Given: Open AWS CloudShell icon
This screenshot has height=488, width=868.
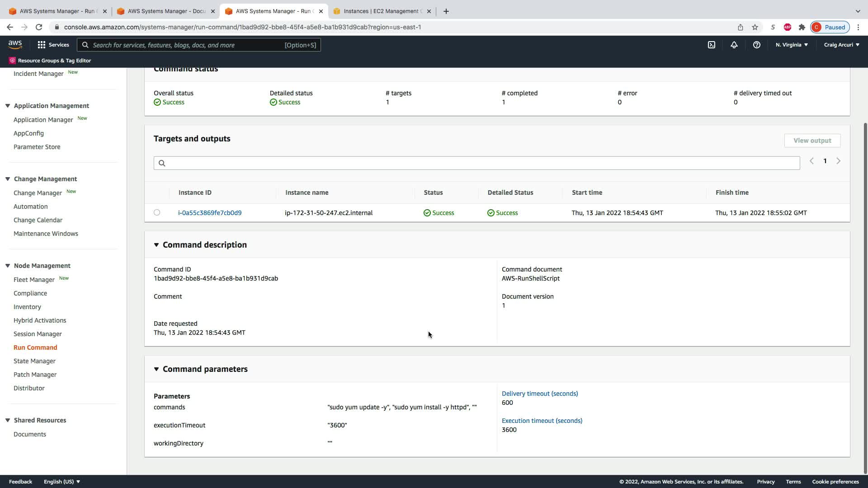Looking at the screenshot, I should (x=712, y=45).
